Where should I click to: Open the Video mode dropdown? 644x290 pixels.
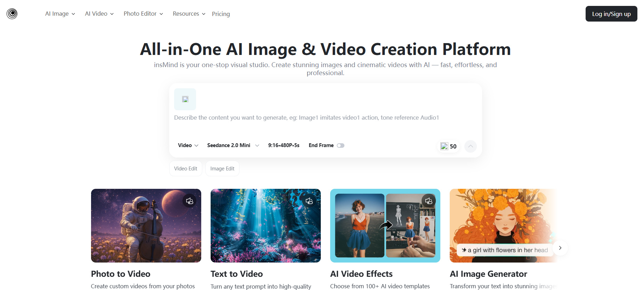188,145
